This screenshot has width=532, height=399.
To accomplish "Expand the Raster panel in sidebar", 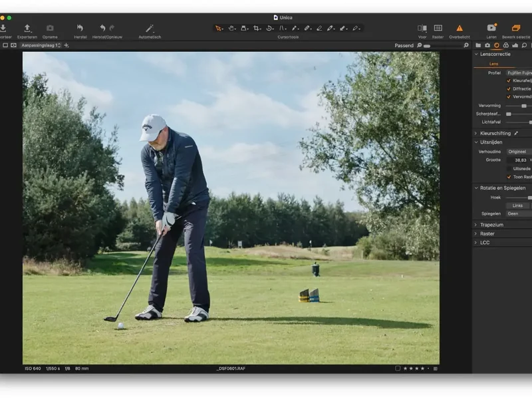I will click(476, 233).
